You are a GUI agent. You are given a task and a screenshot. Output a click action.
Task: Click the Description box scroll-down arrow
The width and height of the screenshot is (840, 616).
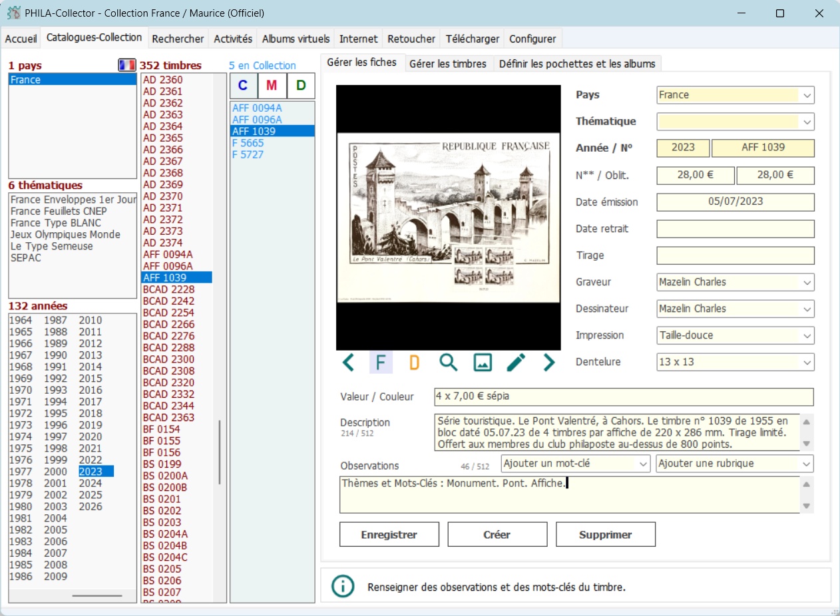[x=807, y=444]
